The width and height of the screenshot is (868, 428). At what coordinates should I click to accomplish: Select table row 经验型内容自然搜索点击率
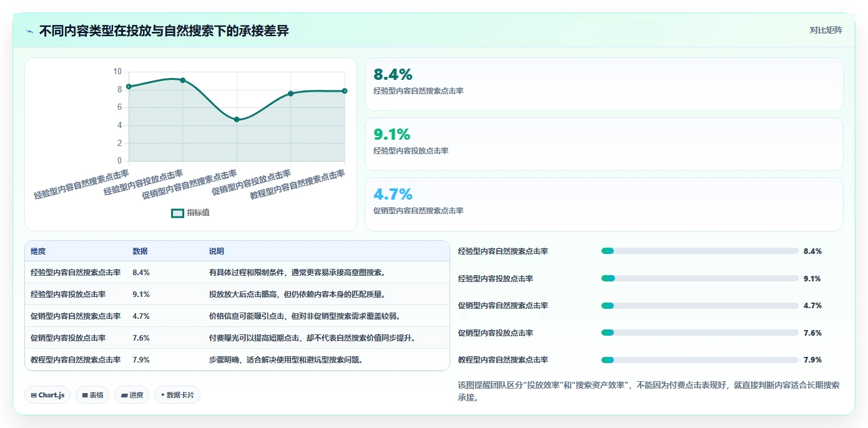pyautogui.click(x=237, y=273)
